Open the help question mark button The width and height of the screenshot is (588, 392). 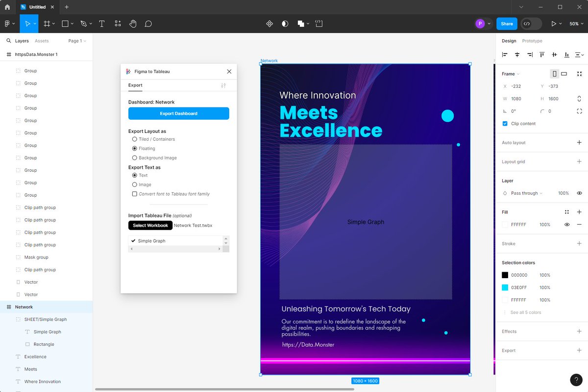[576, 380]
